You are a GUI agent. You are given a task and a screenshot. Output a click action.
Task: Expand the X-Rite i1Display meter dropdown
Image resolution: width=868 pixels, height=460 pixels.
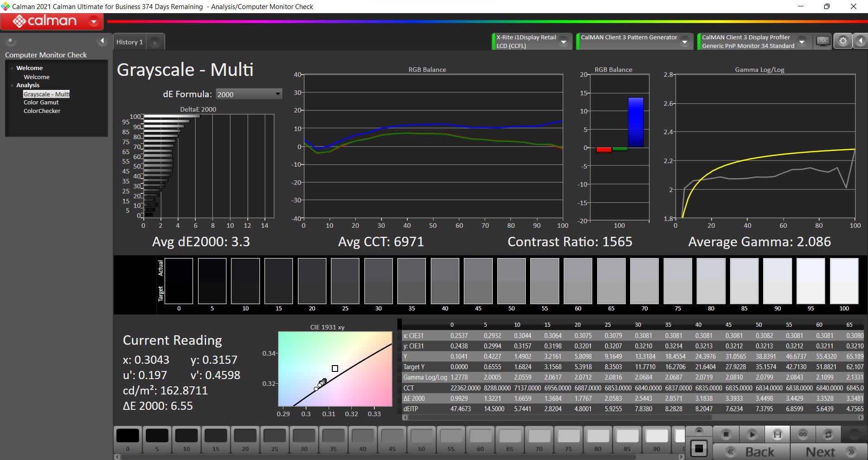click(x=564, y=42)
